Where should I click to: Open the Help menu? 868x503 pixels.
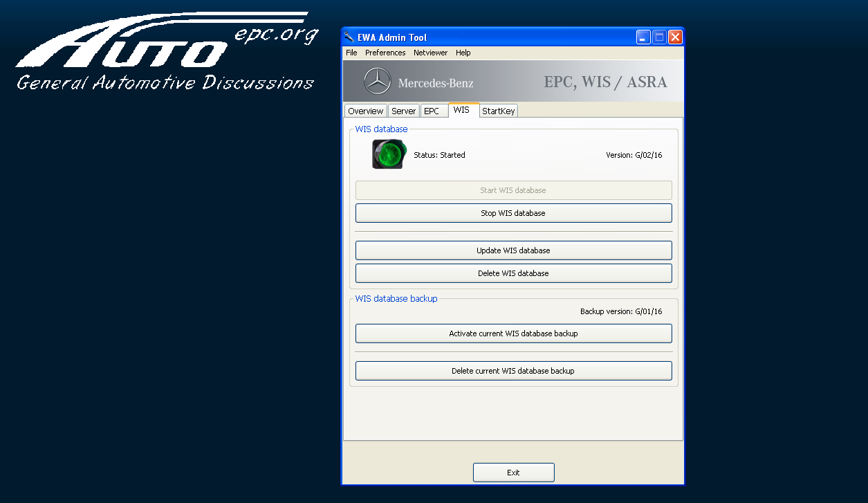[x=463, y=53]
